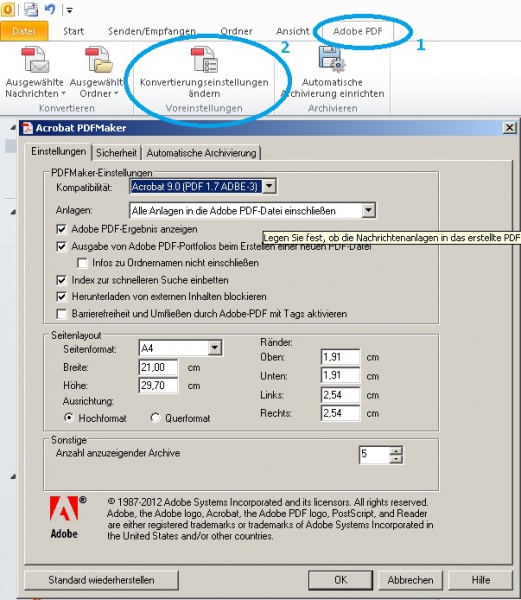The width and height of the screenshot is (521, 600).
Task: Switch to the Senden/Empfangen ribbon tab
Action: point(152,31)
